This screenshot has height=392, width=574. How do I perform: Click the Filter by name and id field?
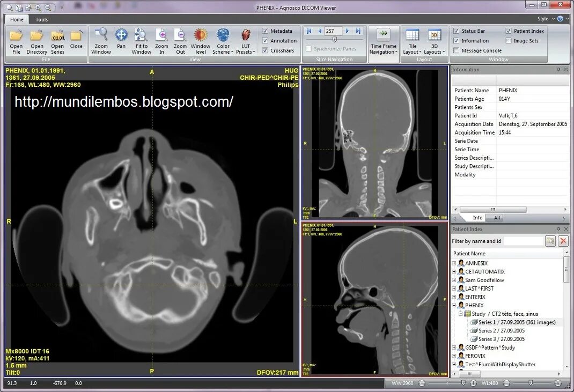[x=524, y=241]
